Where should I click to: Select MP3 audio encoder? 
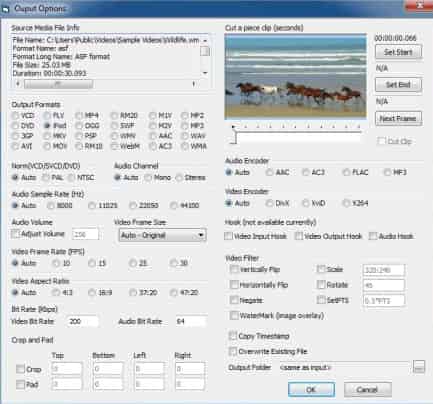(387, 172)
